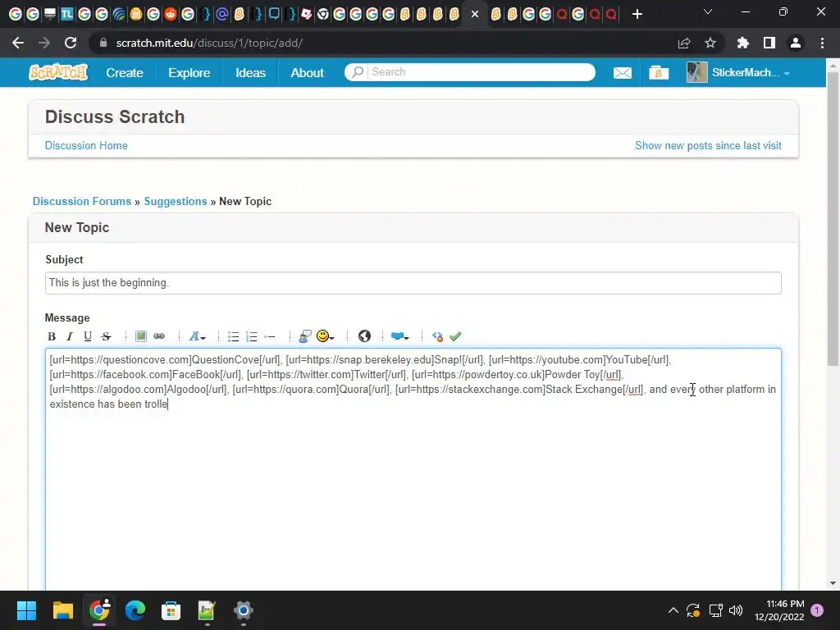Screen dimensions: 840x630
Task: Click into the Subject field
Action: pos(413,283)
